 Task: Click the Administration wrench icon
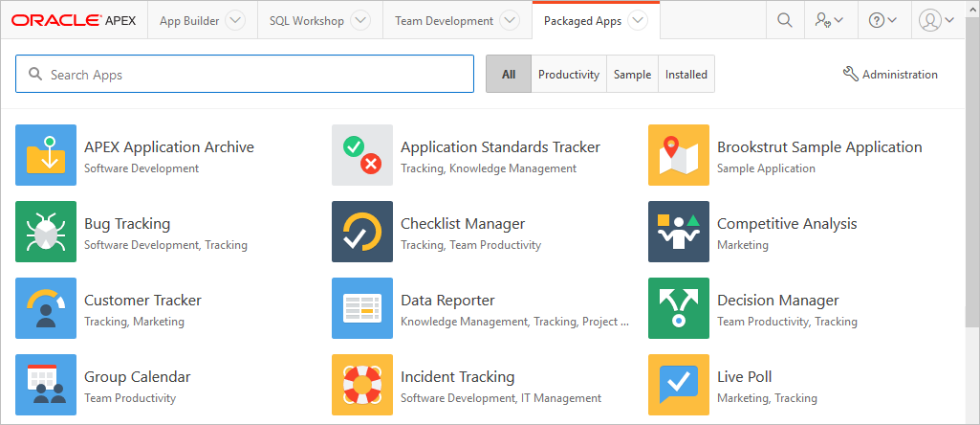851,75
